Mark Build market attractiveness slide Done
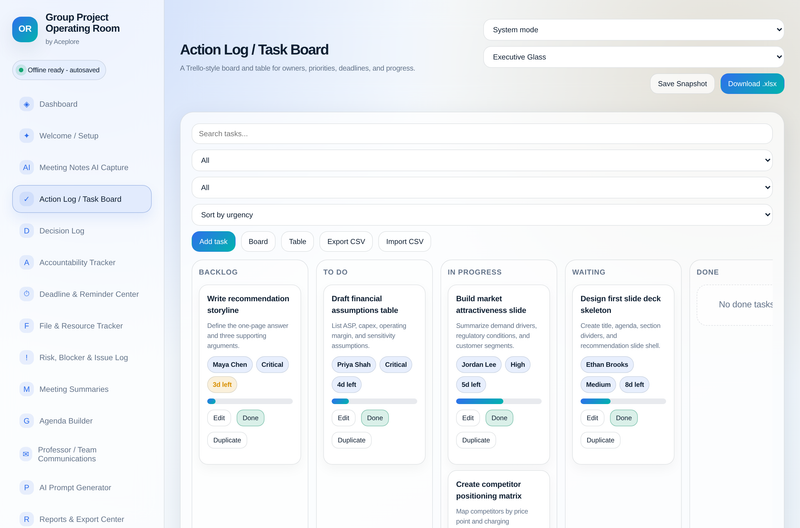 (499, 418)
